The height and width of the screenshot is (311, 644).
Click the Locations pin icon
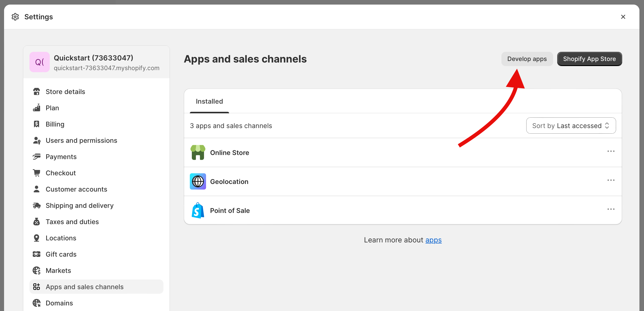click(x=37, y=238)
